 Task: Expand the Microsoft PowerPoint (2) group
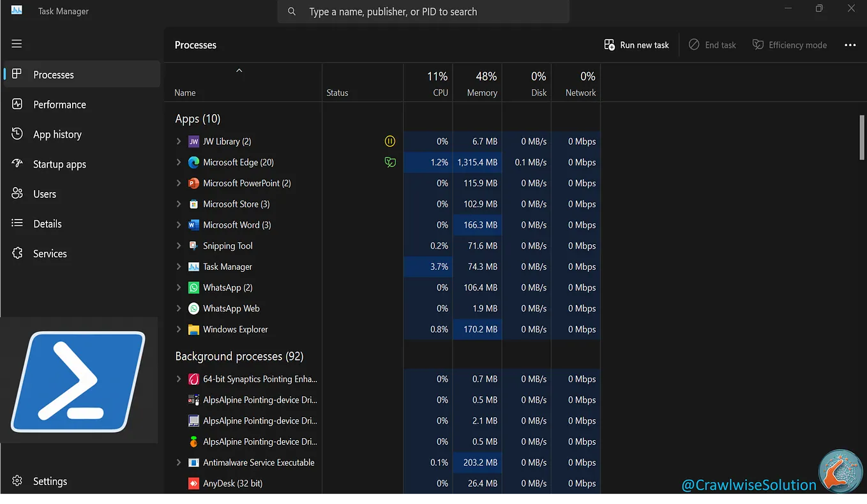(179, 183)
